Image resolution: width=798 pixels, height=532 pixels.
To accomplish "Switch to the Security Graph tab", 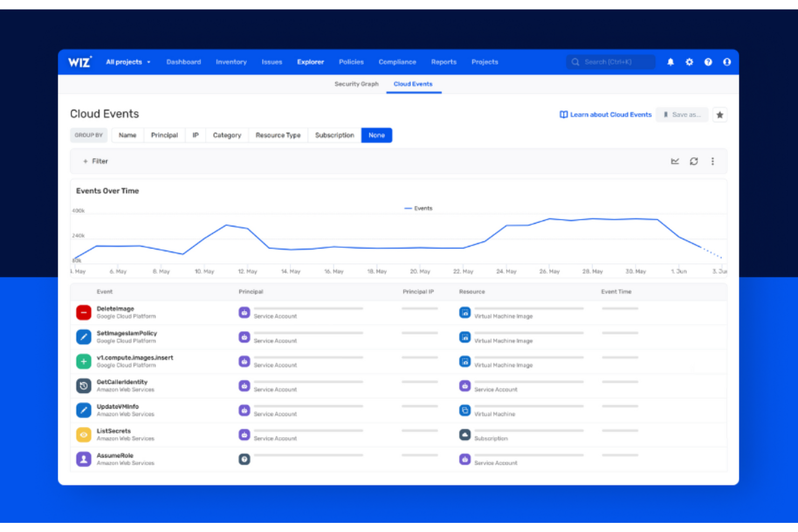I will pos(356,84).
